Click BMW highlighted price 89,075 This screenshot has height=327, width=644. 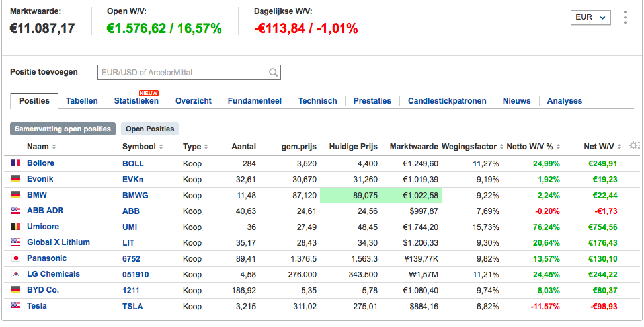365,196
